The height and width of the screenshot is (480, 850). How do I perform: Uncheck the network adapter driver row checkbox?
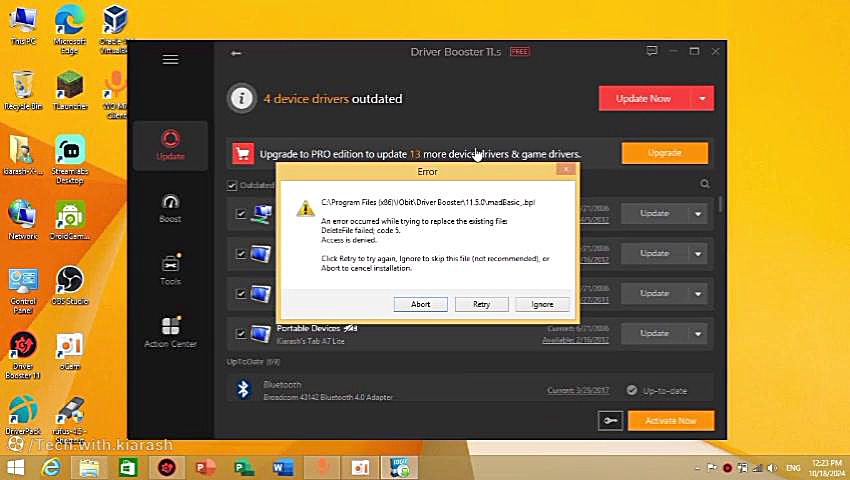(241, 214)
